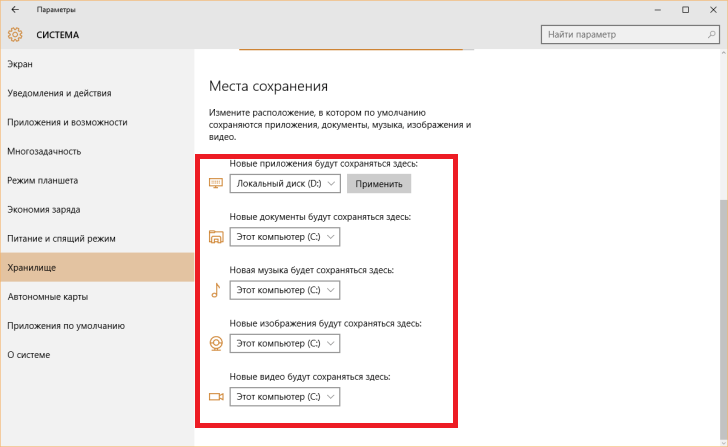Open Уведомления и действия section

point(97,93)
